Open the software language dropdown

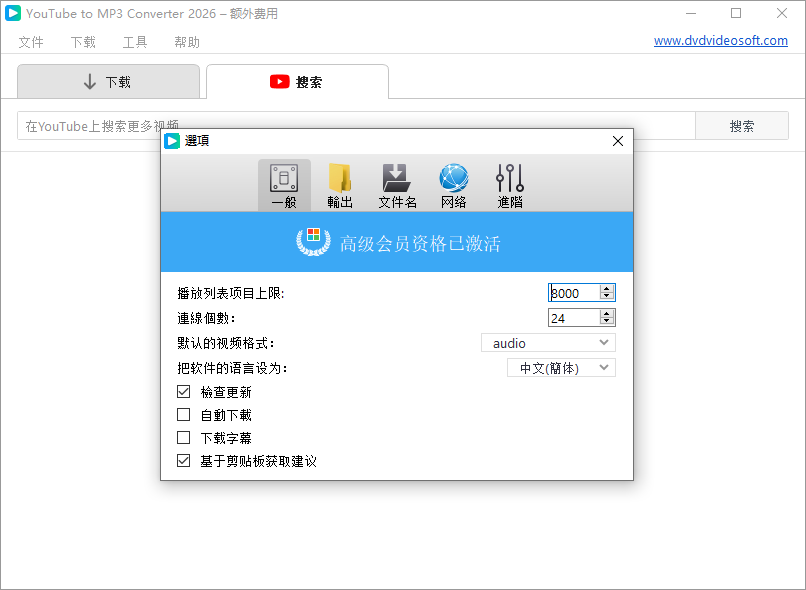(561, 367)
